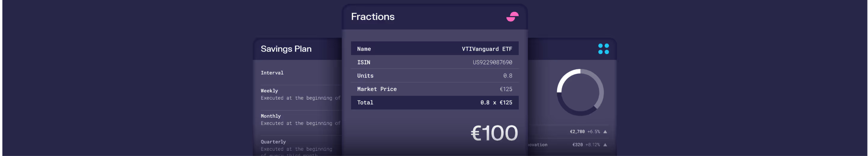
Task: Click the +6.5% change percentage
Action: click(x=593, y=132)
